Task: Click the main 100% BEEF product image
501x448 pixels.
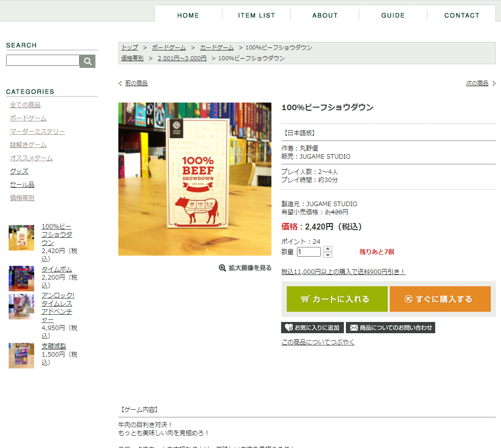Action: click(x=195, y=179)
